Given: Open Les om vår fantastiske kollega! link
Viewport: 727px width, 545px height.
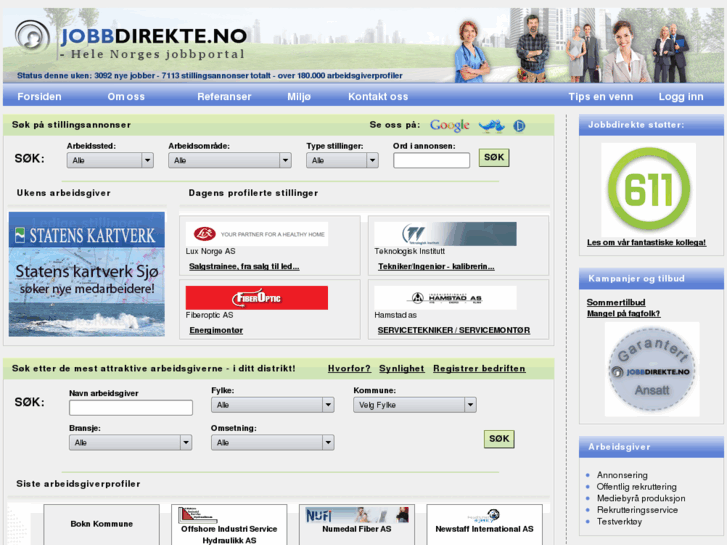Looking at the screenshot, I should click(x=646, y=242).
